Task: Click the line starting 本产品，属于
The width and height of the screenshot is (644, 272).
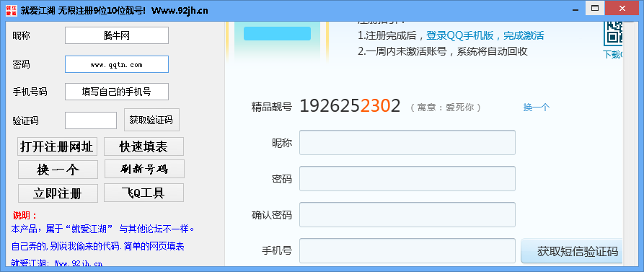Action: click(x=102, y=229)
